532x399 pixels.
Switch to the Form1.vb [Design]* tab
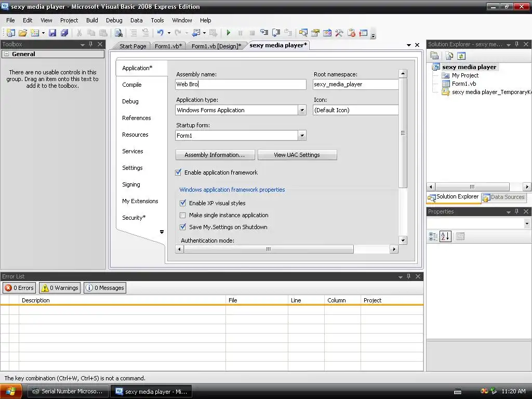[x=216, y=46]
